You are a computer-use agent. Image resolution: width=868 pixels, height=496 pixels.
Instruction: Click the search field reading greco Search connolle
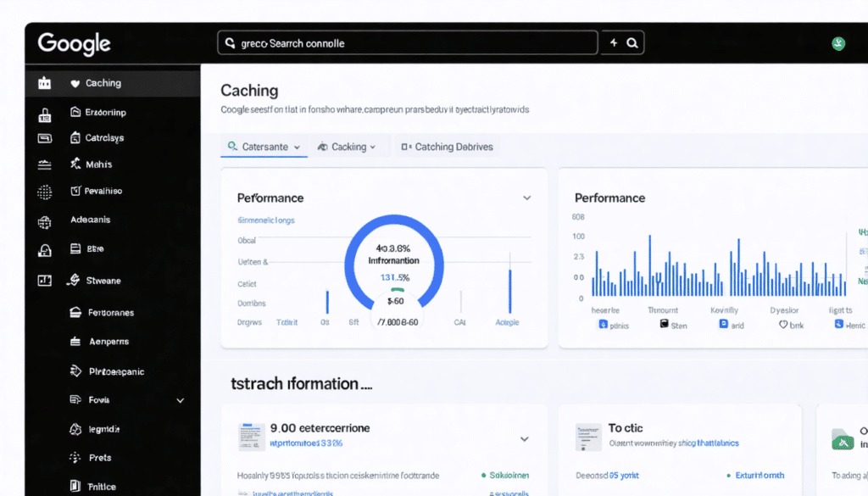(x=408, y=42)
